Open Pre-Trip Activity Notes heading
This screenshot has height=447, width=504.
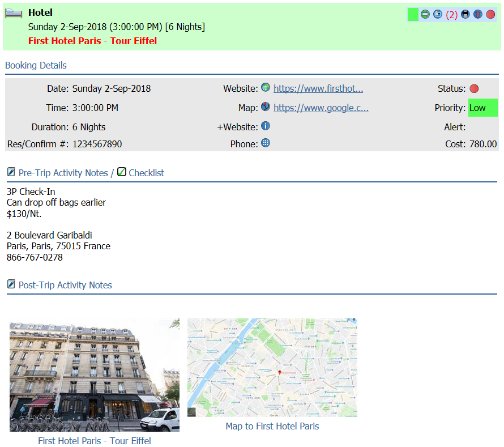click(x=63, y=173)
